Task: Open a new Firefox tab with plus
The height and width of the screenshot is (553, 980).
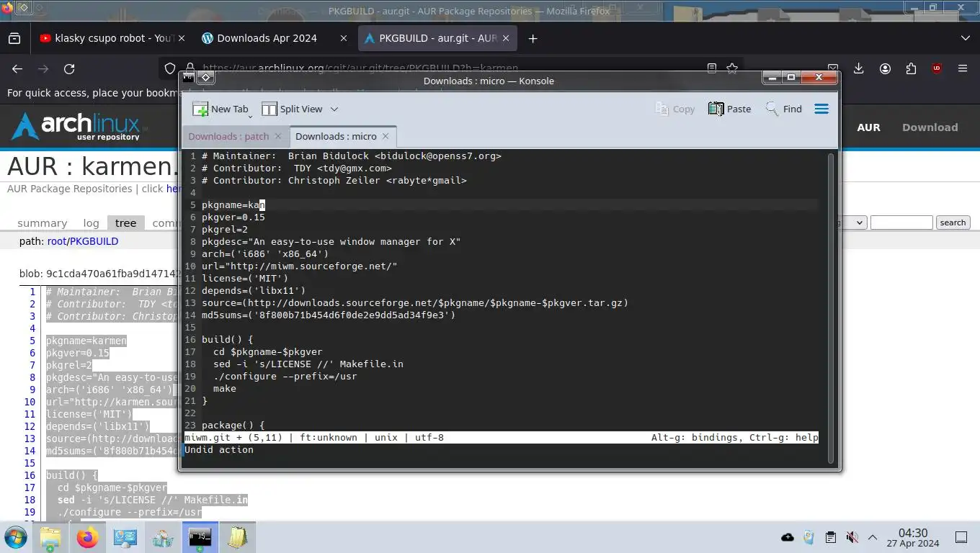Action: click(533, 38)
